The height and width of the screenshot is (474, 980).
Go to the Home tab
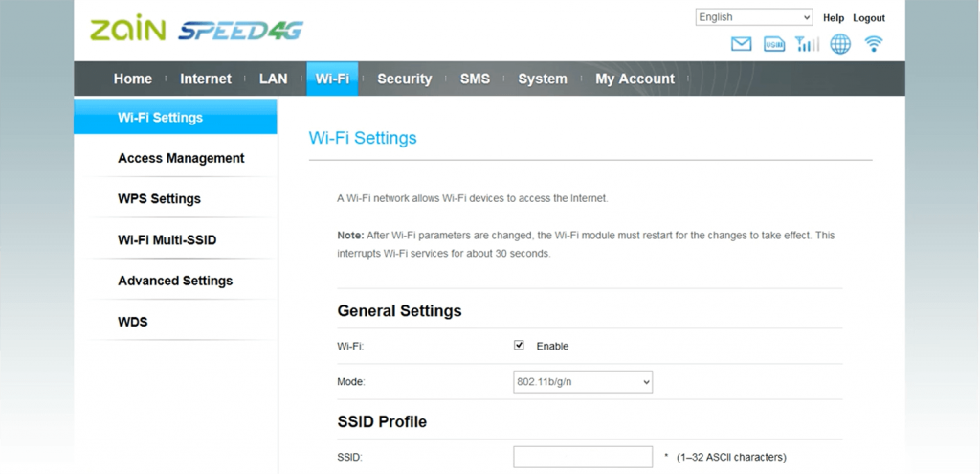(133, 79)
